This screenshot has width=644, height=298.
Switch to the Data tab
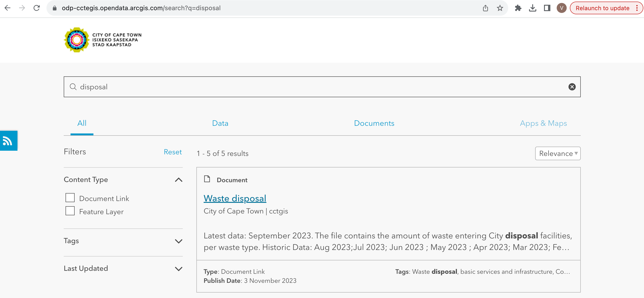pos(220,123)
